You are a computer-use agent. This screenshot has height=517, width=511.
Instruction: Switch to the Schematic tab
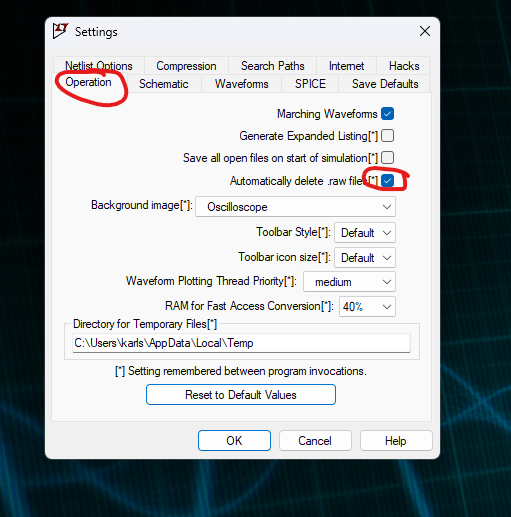coord(164,84)
